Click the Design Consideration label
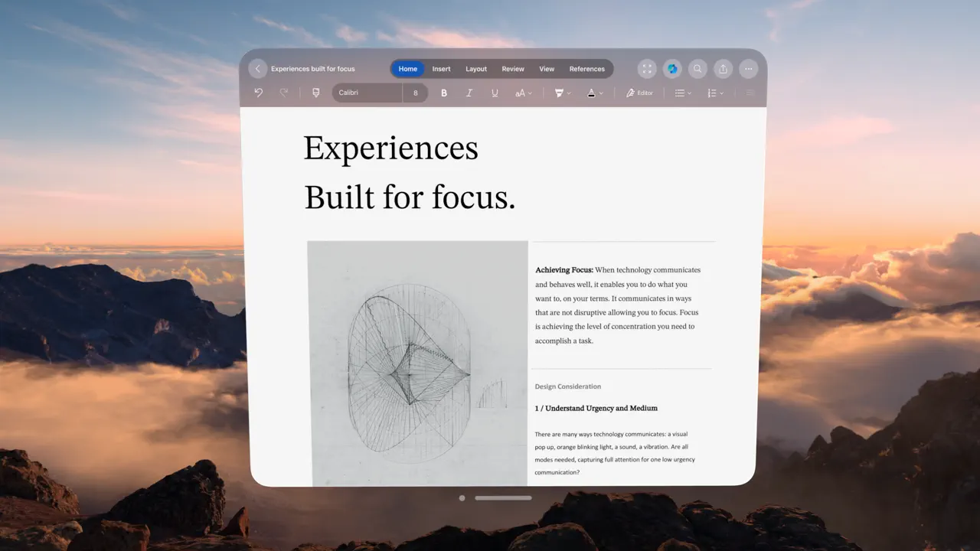Screen dimensions: 980x551 click(568, 386)
